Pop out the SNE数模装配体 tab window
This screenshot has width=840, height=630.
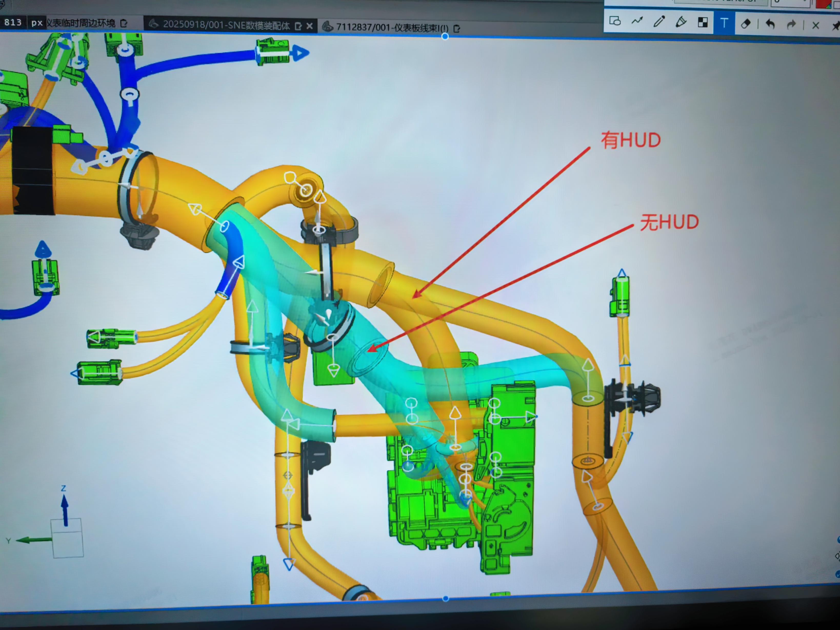pyautogui.click(x=298, y=26)
